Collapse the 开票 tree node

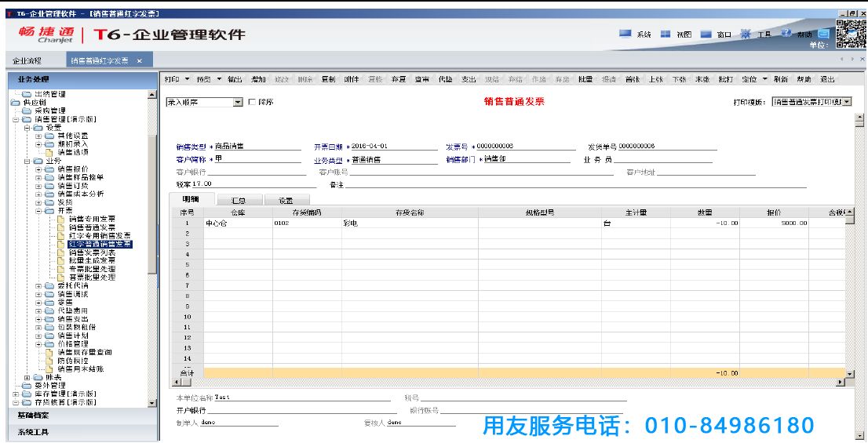pyautogui.click(x=38, y=211)
